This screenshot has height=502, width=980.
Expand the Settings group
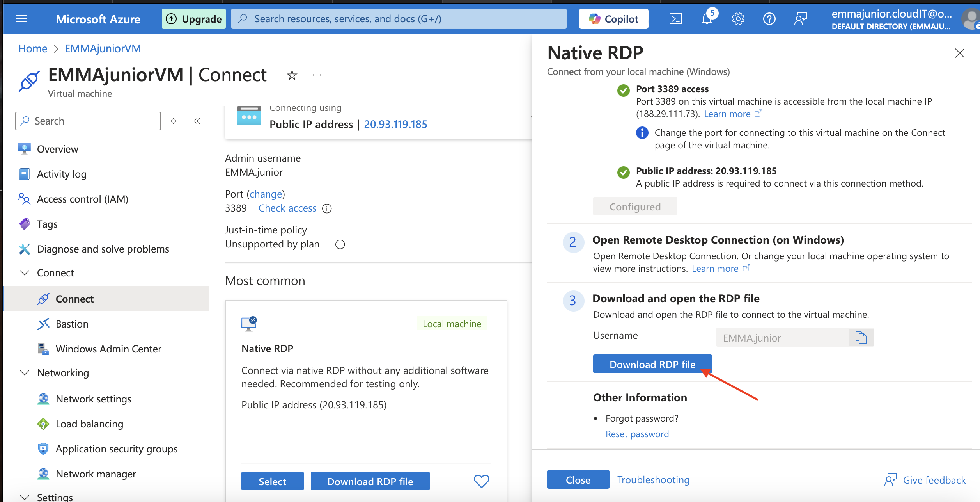25,497
